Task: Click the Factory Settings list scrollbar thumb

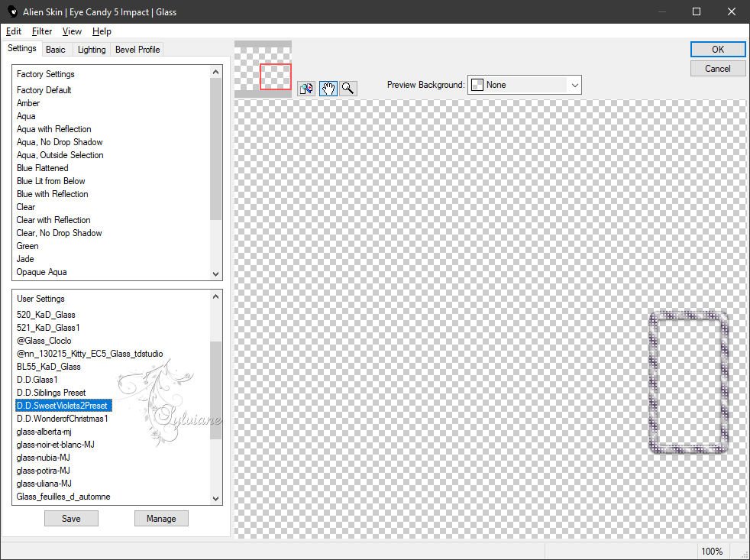Action: pyautogui.click(x=215, y=149)
